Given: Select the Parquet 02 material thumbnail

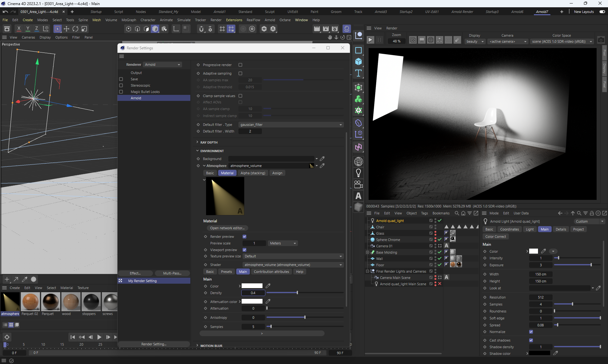Looking at the screenshot, I should (x=30, y=302).
